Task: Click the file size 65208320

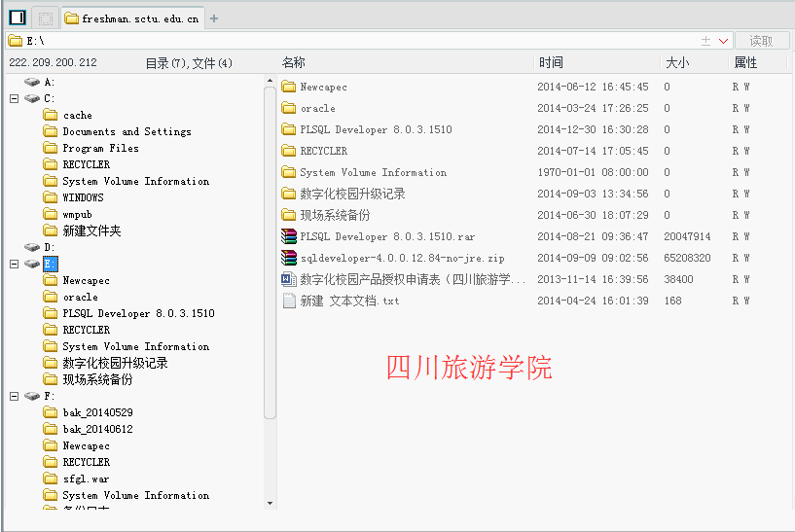Action: click(687, 258)
